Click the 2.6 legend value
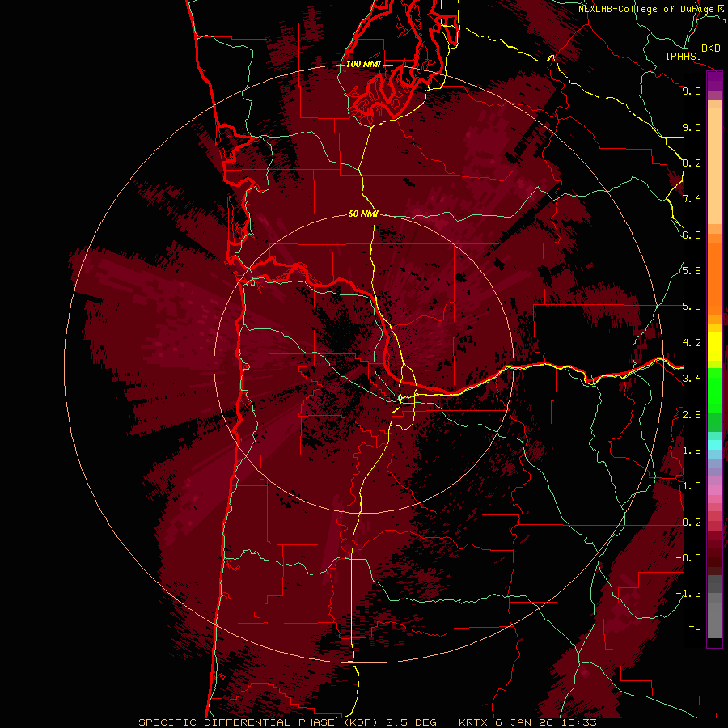The height and width of the screenshot is (728, 728). (x=692, y=415)
